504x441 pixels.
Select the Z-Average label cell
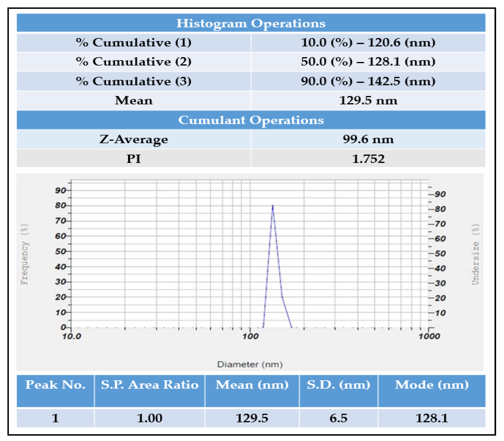(x=134, y=139)
